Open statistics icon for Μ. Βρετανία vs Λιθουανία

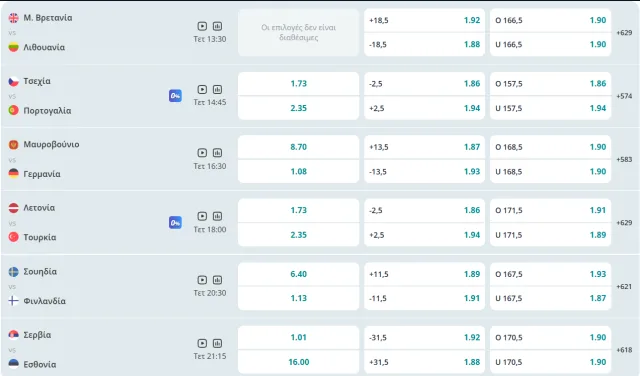[218, 26]
